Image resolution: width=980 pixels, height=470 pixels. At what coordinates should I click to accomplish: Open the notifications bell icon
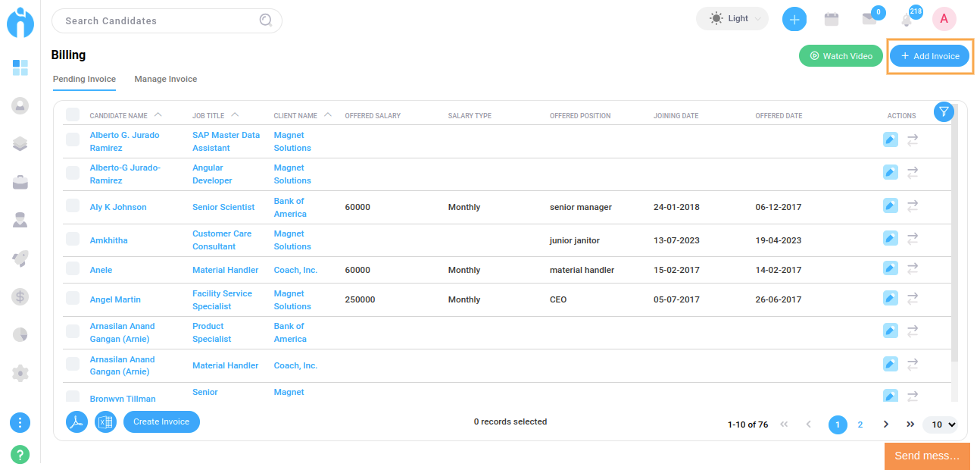(x=907, y=20)
